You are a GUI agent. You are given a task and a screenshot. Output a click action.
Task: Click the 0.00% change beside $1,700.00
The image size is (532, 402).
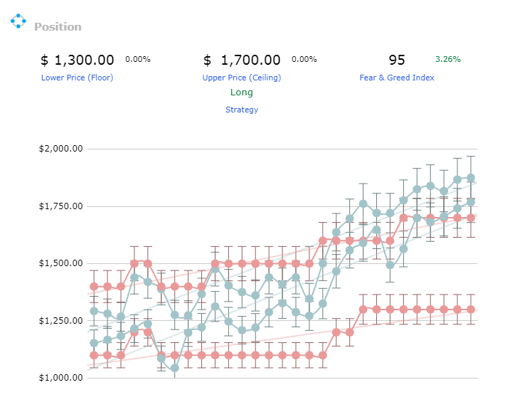point(304,60)
